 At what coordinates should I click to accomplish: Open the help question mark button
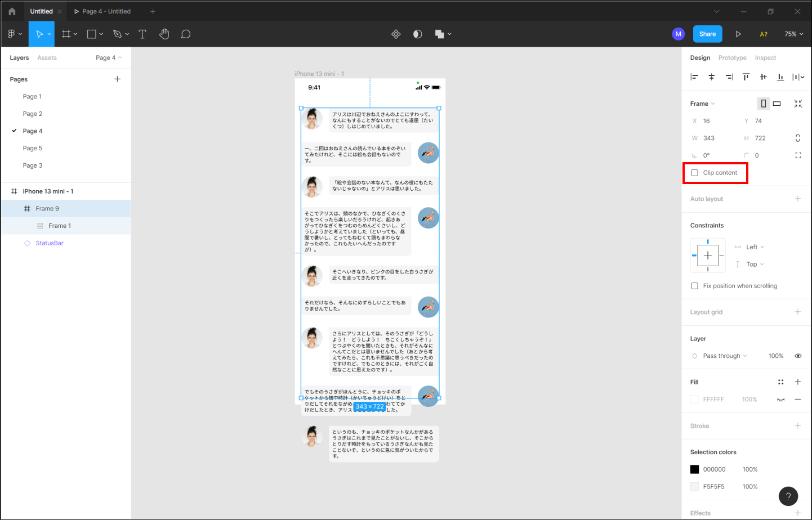click(788, 496)
